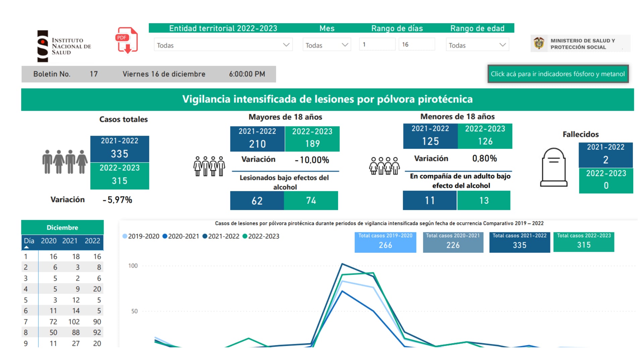Click the Total casos 2021-2022 card
Viewport: 644px width, 362px height.
click(519, 242)
